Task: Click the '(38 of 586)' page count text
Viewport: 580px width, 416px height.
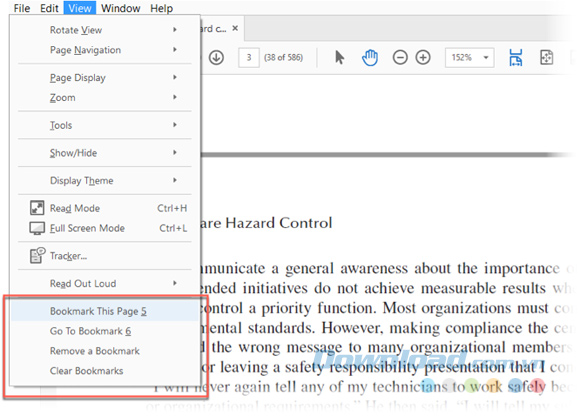Action: coord(283,58)
